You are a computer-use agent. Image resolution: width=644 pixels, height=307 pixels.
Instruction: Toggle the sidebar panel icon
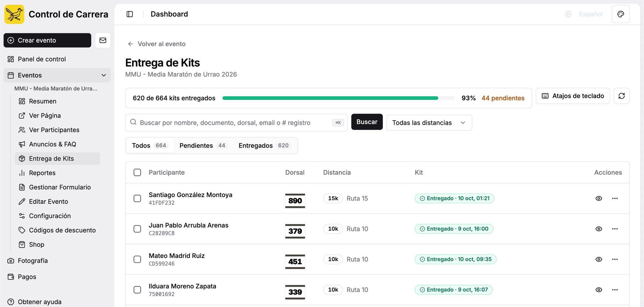tap(130, 14)
